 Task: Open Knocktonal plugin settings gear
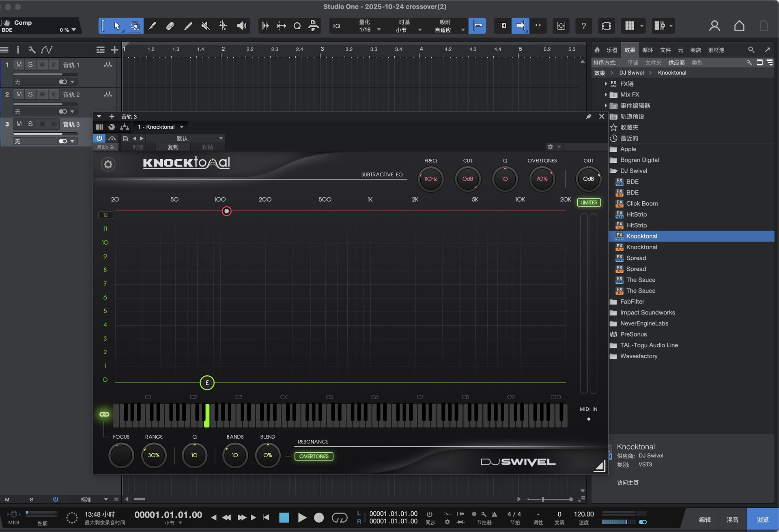tap(108, 164)
